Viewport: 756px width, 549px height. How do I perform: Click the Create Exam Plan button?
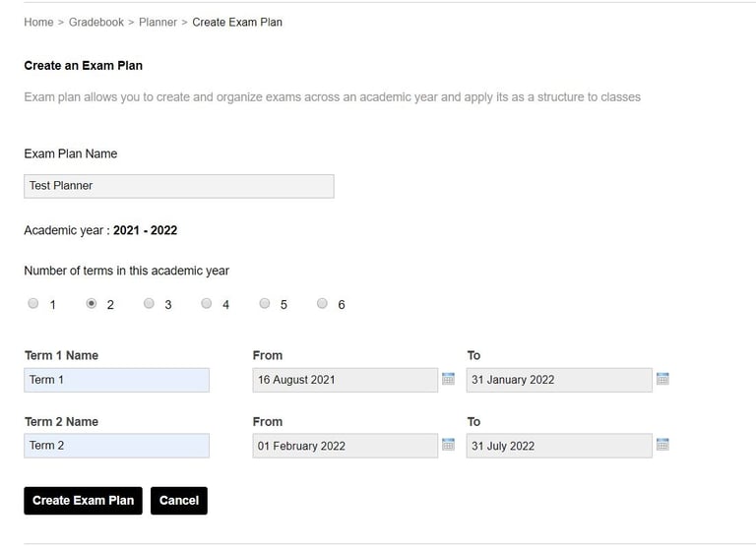pos(83,500)
